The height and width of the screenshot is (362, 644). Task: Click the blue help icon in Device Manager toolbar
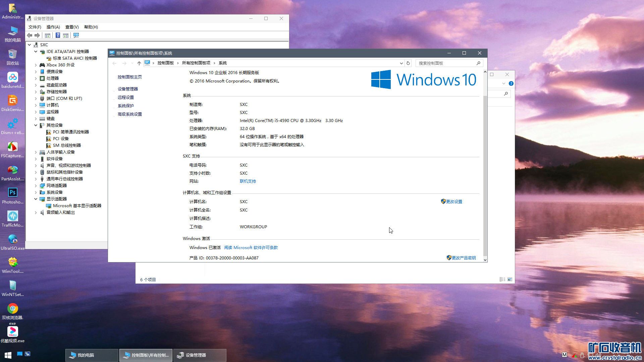click(58, 36)
